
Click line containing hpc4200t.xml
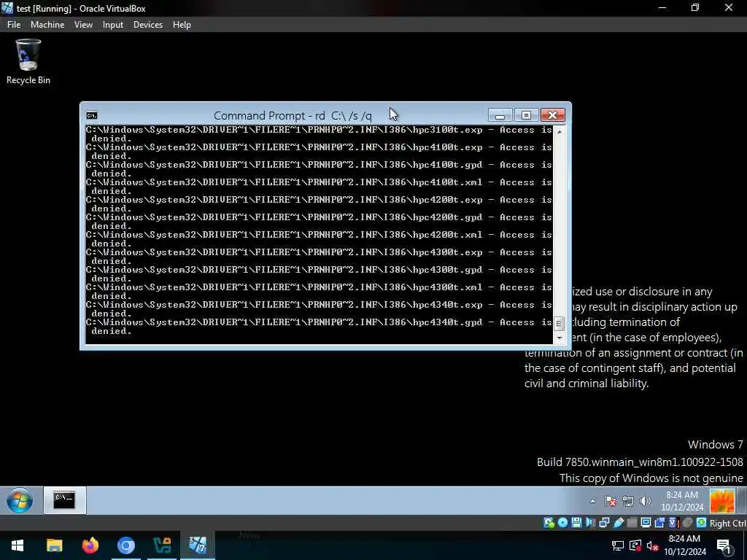tap(319, 235)
